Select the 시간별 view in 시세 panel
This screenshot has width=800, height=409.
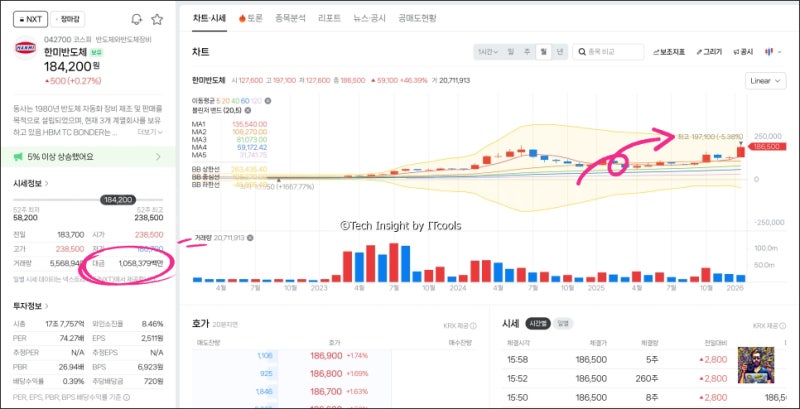click(x=538, y=323)
